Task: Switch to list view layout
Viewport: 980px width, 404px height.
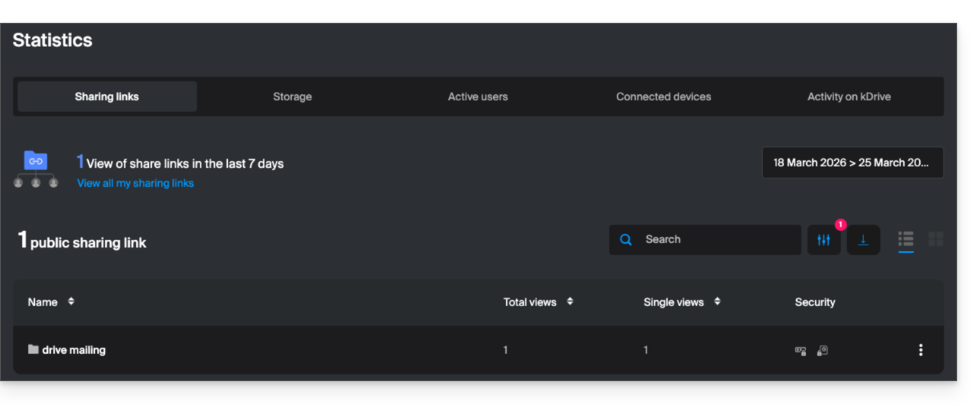Action: [906, 239]
